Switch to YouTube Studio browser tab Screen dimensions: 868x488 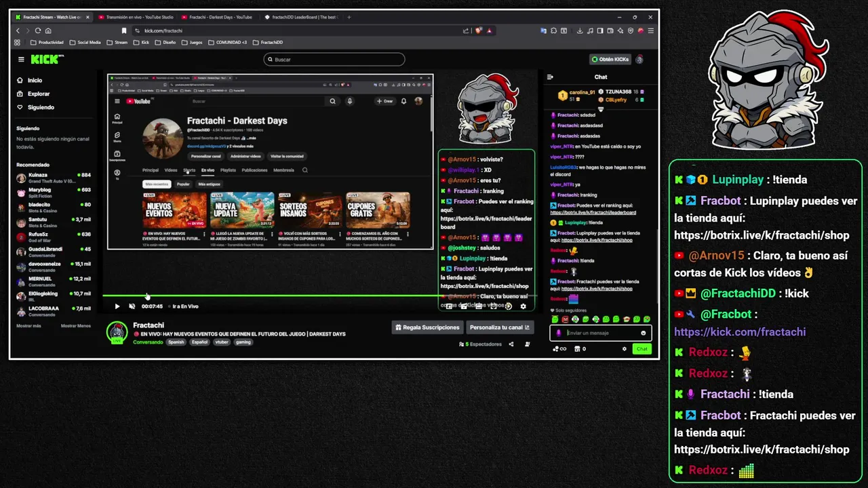(135, 17)
